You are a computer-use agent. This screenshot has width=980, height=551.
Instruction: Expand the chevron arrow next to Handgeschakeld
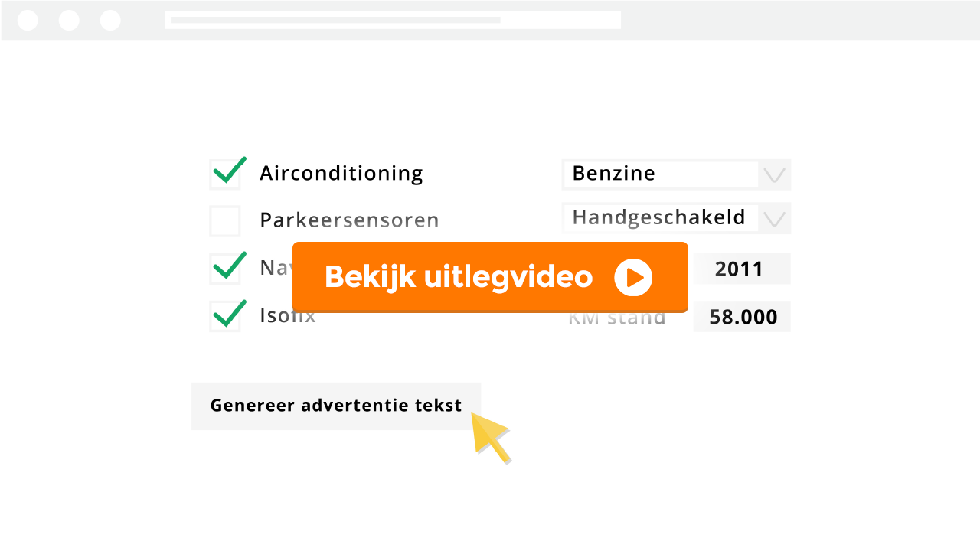(774, 220)
